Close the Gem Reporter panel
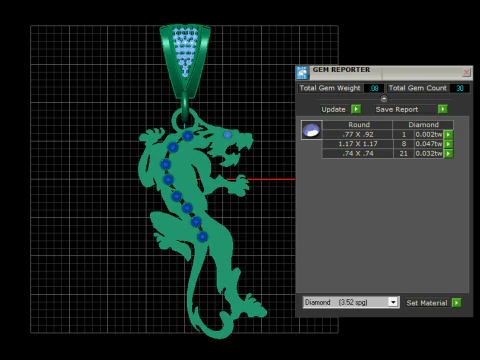The image size is (480, 360). pyautogui.click(x=466, y=72)
